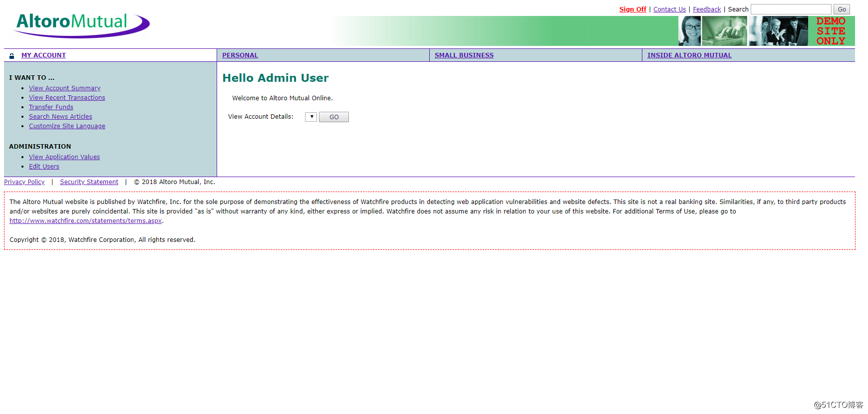This screenshot has height=414, width=868.
Task: Click the woman with glasses header photo
Action: point(689,31)
